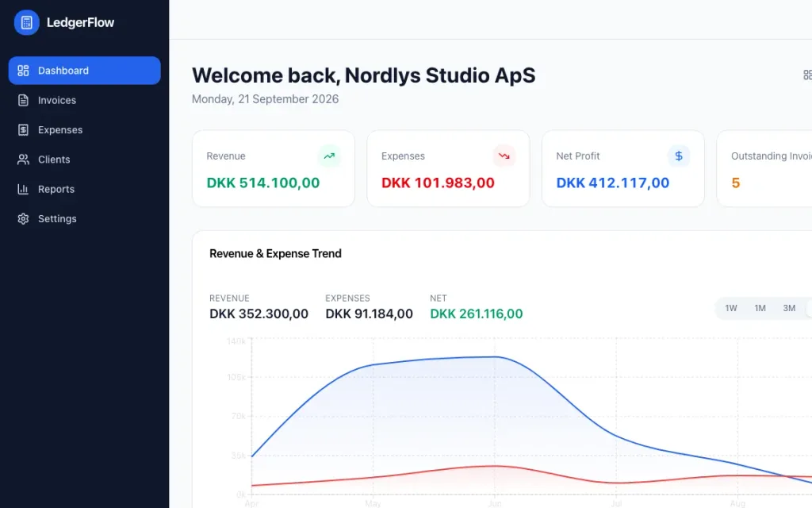
Task: Click the trend expenses total DKK 91.184,00
Action: pyautogui.click(x=370, y=314)
